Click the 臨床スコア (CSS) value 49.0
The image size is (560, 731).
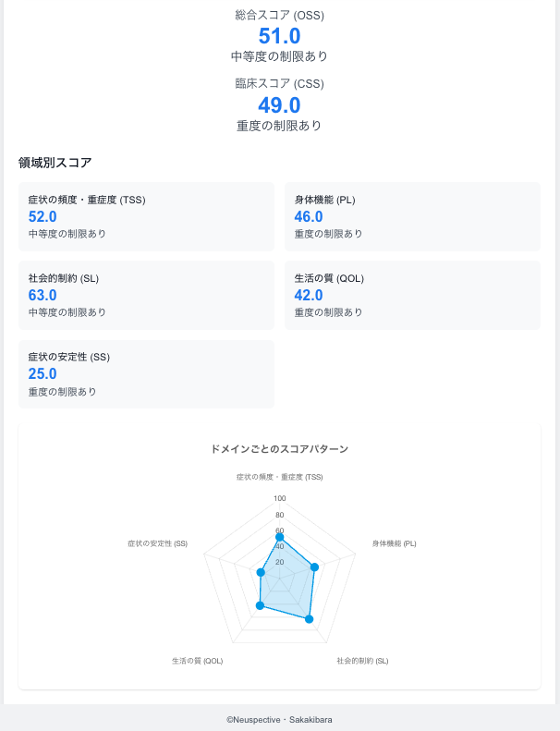[279, 105]
